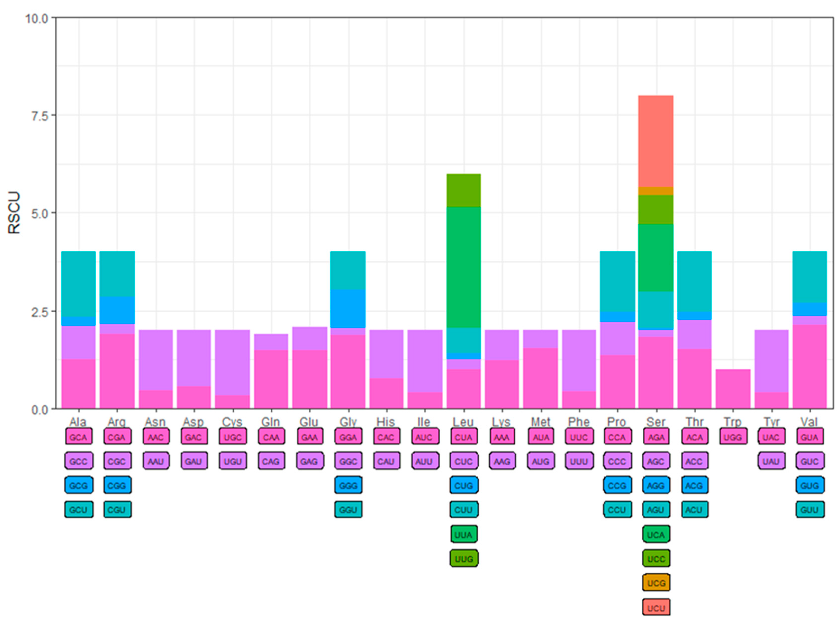Click the Ser axis label
Viewport: 840px width, 627px height.
656,422
